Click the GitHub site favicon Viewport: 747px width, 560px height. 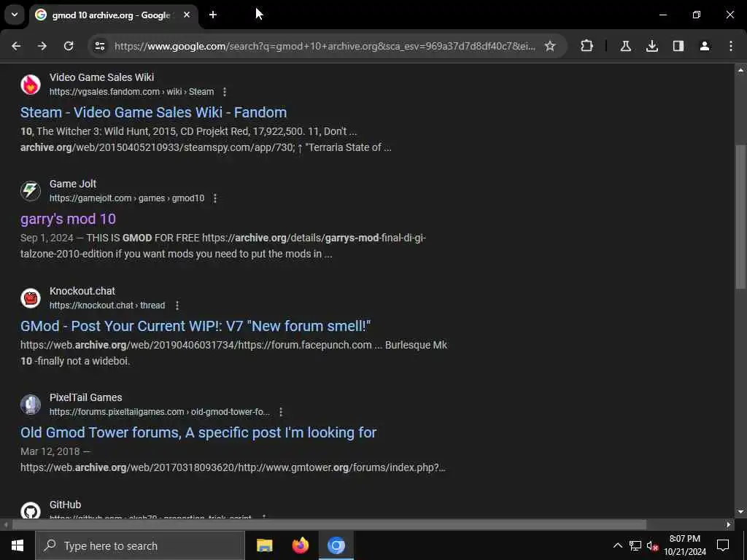point(31,510)
